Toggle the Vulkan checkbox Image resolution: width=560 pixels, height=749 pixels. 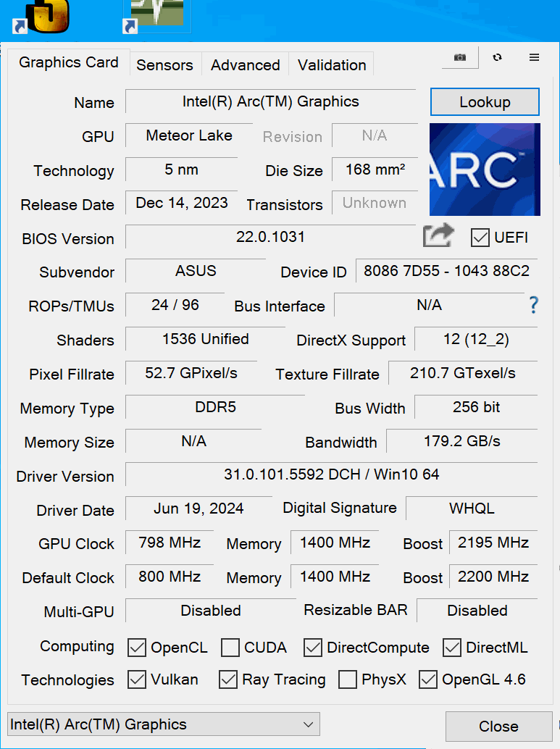[137, 679]
